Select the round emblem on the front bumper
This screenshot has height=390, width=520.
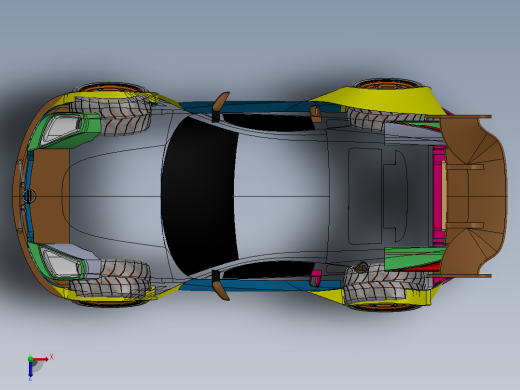coord(29,196)
